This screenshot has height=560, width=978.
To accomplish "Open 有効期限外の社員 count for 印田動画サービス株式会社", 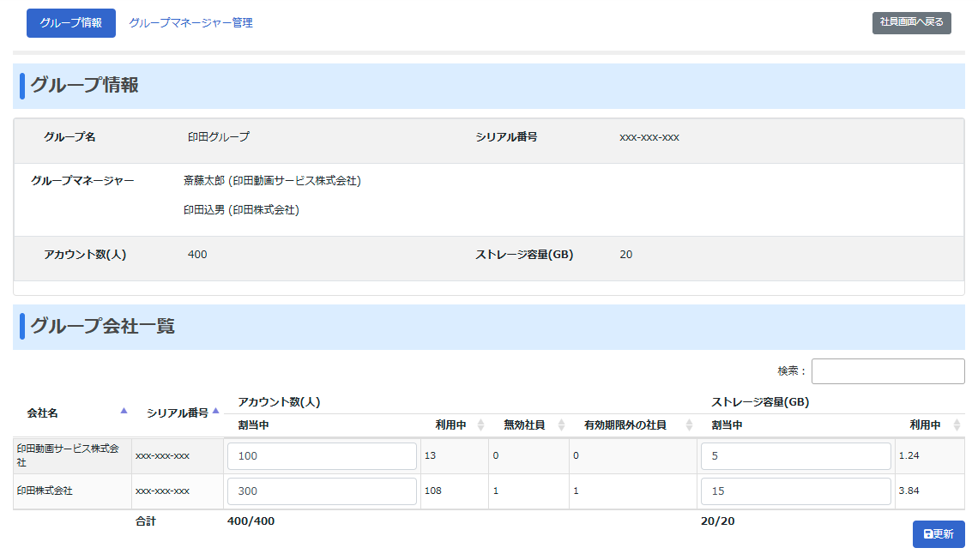I will [x=576, y=456].
